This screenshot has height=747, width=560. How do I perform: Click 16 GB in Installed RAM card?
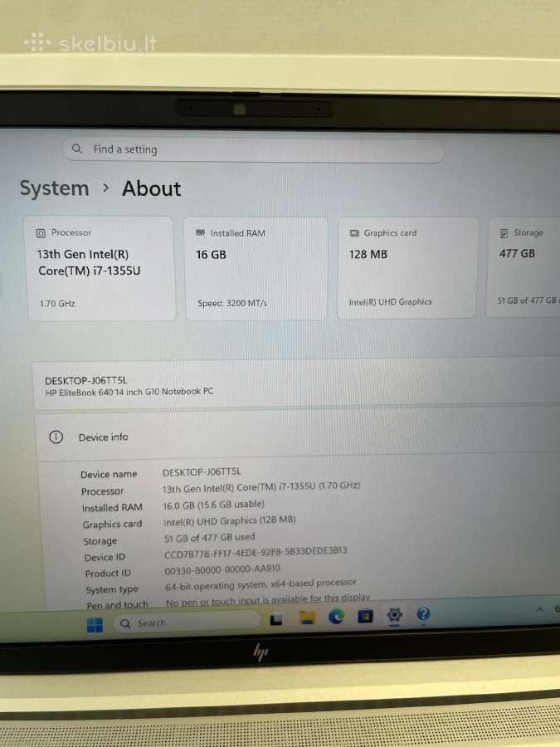point(211,255)
